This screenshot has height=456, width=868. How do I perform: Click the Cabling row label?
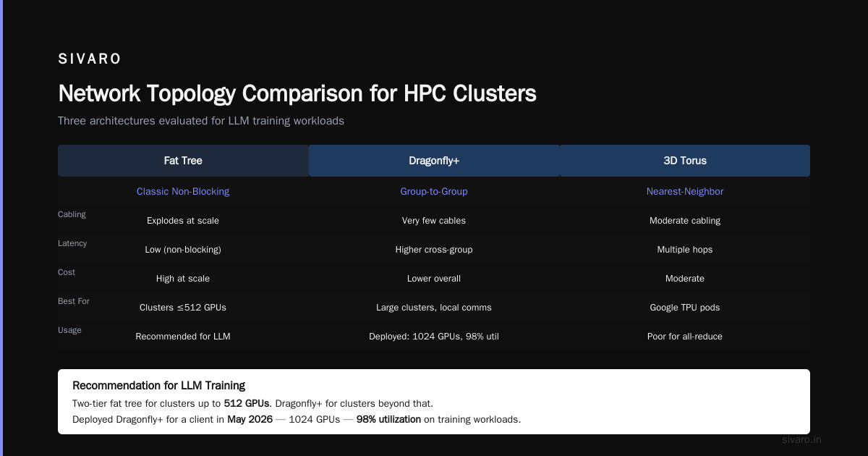72,214
